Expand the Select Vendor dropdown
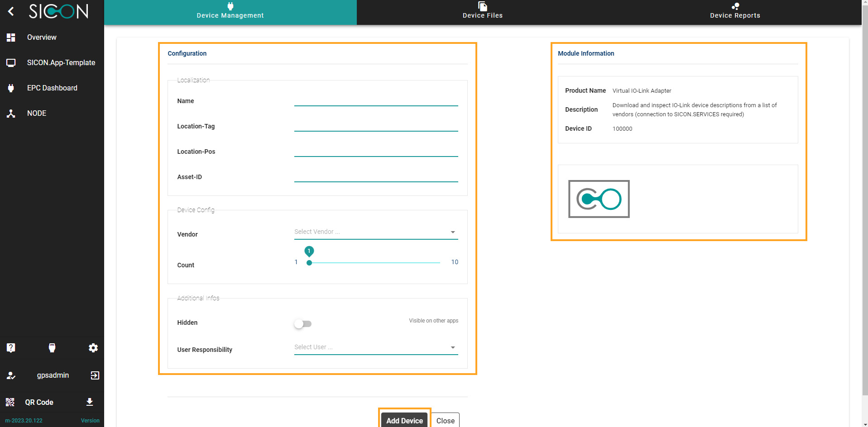This screenshot has width=868, height=427. [x=376, y=232]
